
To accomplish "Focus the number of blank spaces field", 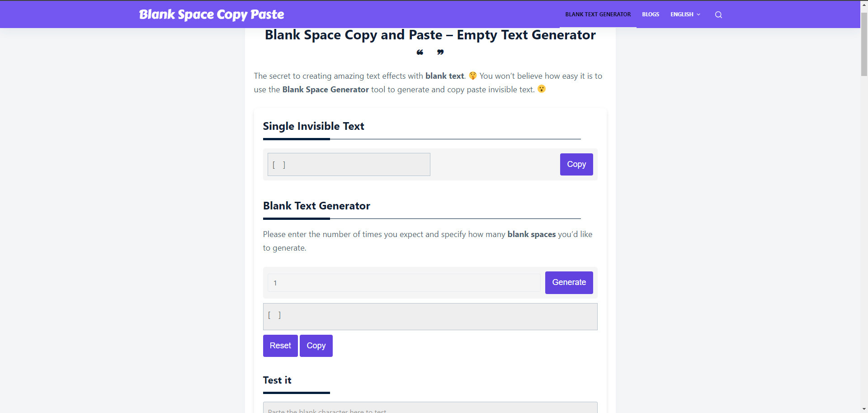I will coord(404,283).
